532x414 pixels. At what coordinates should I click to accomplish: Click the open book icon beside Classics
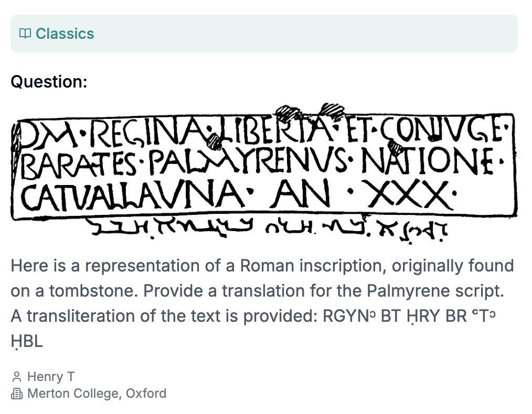point(25,34)
